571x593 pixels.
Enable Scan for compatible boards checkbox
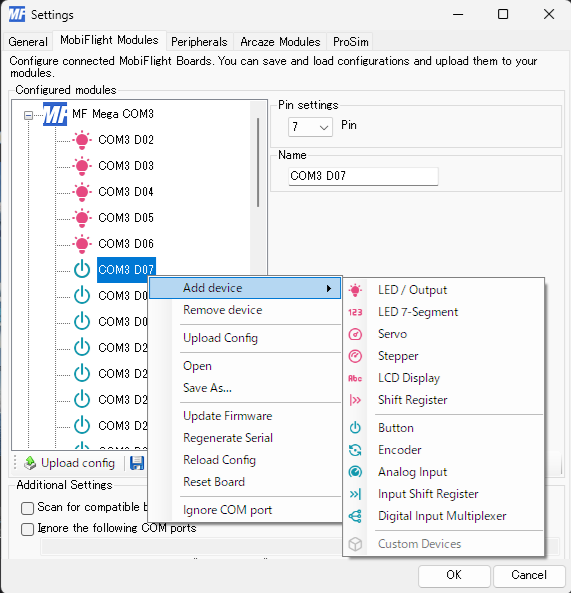(27, 508)
